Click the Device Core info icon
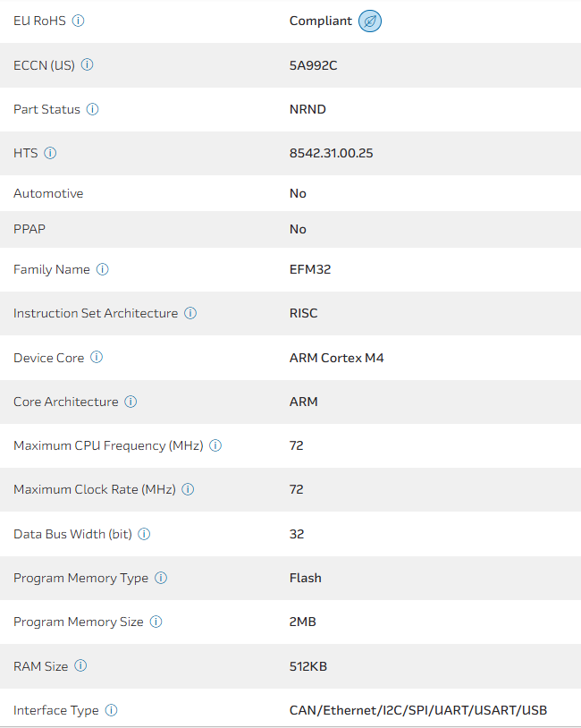This screenshot has width=581, height=728. [97, 358]
